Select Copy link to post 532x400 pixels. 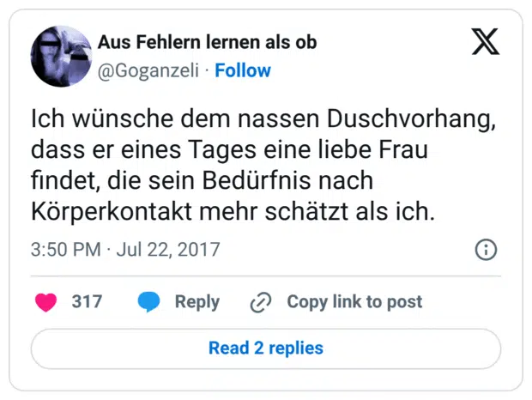(354, 302)
